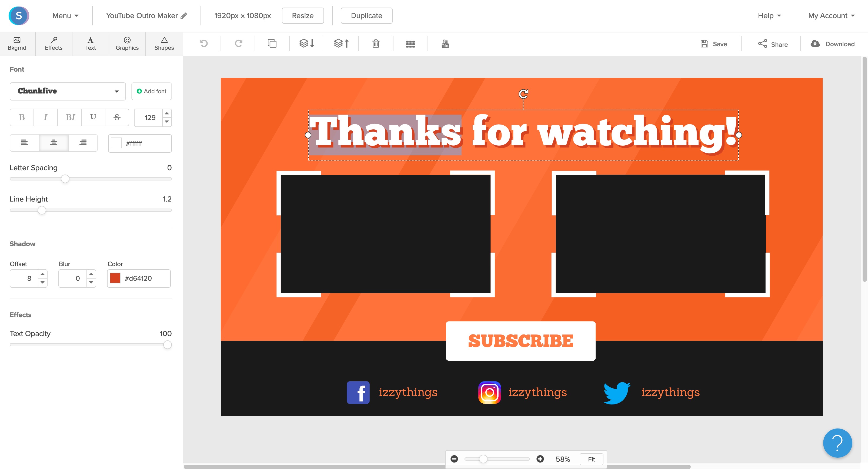Toggle italic formatting
The image size is (868, 469).
point(45,117)
